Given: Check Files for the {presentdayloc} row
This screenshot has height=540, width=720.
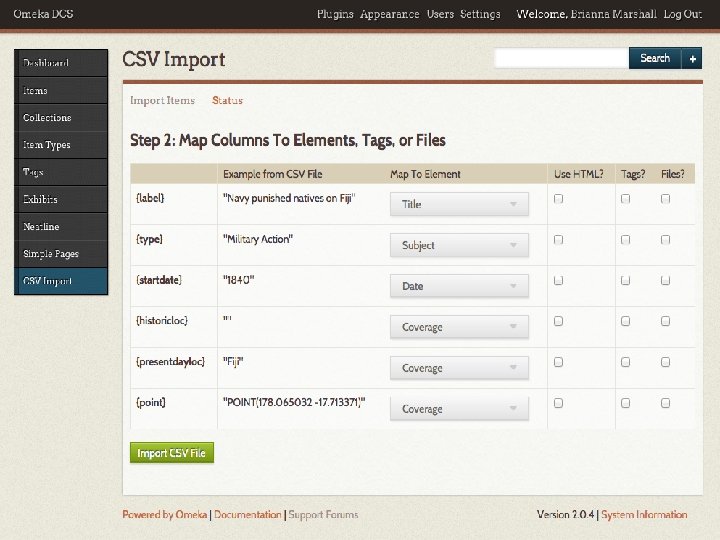Looking at the screenshot, I should [x=665, y=362].
